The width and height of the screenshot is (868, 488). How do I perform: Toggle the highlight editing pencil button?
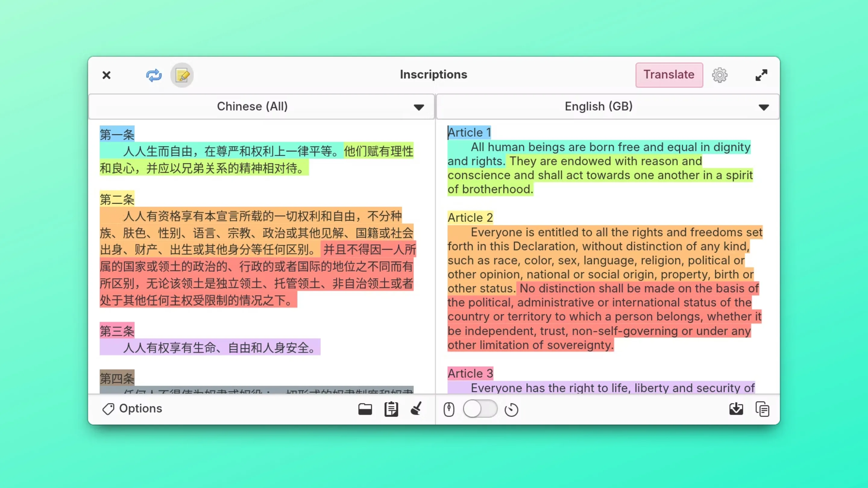pyautogui.click(x=182, y=75)
